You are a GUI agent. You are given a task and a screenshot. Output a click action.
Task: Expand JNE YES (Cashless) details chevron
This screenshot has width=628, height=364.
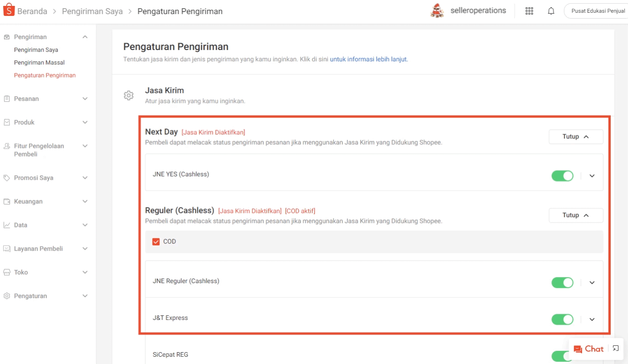pos(592,176)
